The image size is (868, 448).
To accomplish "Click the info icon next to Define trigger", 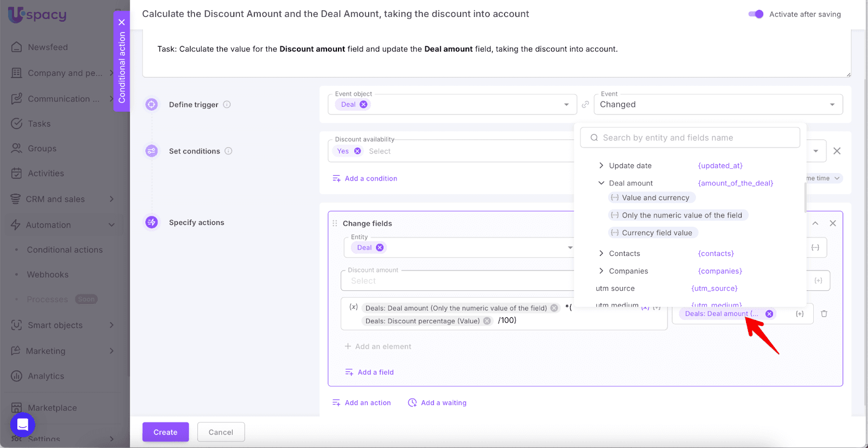I will coord(227,105).
